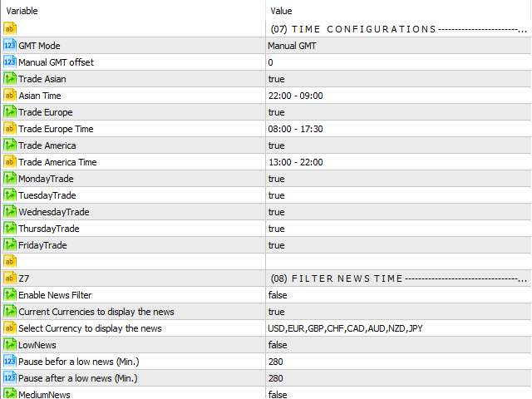Open the GMT Mode Manual GMT value dropdown
The image size is (532, 399).
click(398, 46)
